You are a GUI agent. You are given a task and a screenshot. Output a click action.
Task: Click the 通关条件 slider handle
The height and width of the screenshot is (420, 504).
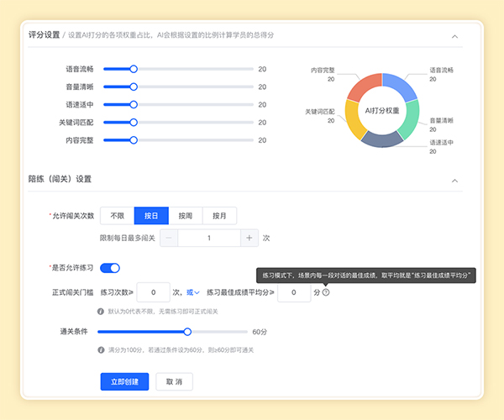click(x=187, y=332)
